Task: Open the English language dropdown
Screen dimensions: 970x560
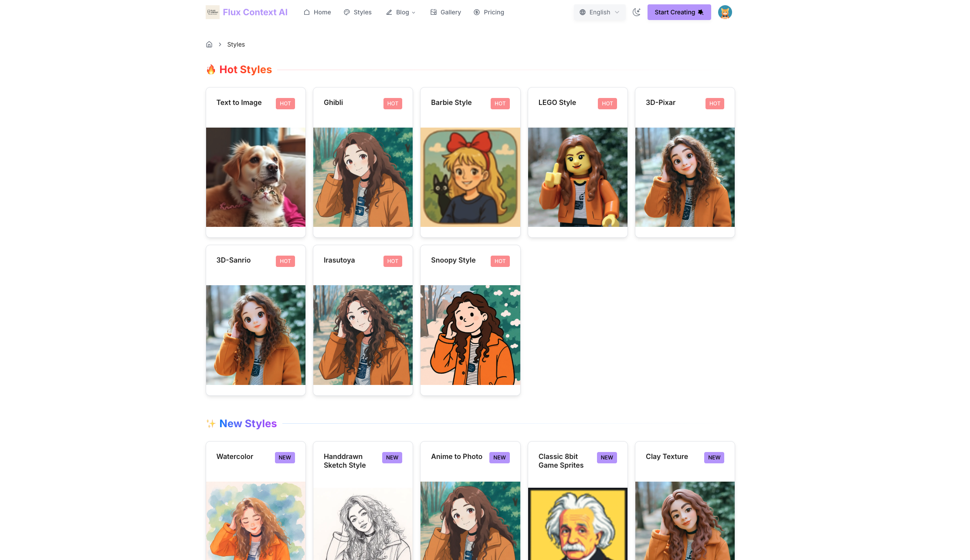Action: pos(600,12)
